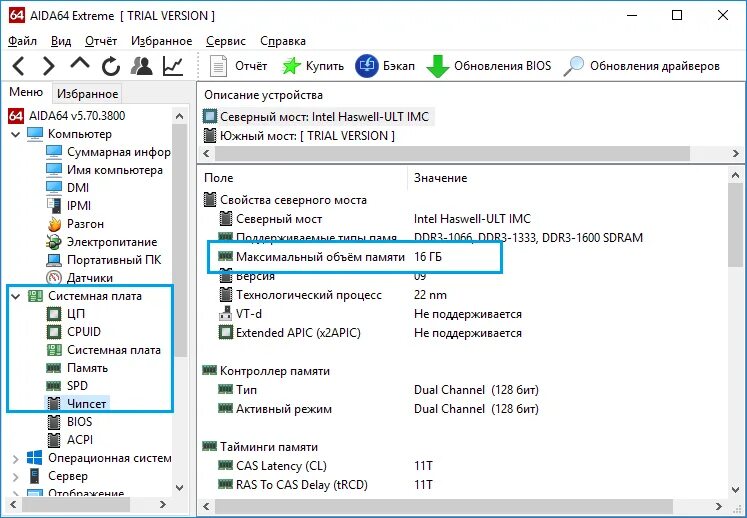Select Суммарная информация in the tree
This screenshot has width=747, height=518.
[x=108, y=152]
